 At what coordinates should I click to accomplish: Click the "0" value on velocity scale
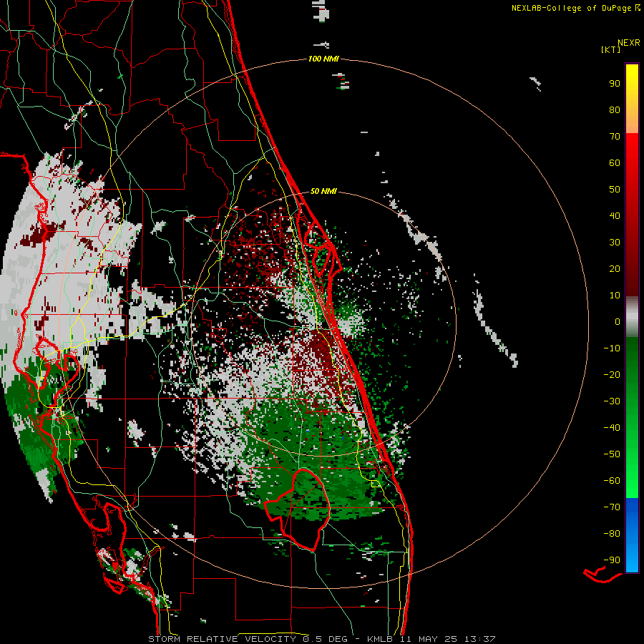[x=618, y=322]
